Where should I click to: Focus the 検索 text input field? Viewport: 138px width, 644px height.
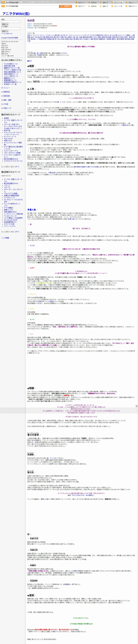(x=11, y=22)
